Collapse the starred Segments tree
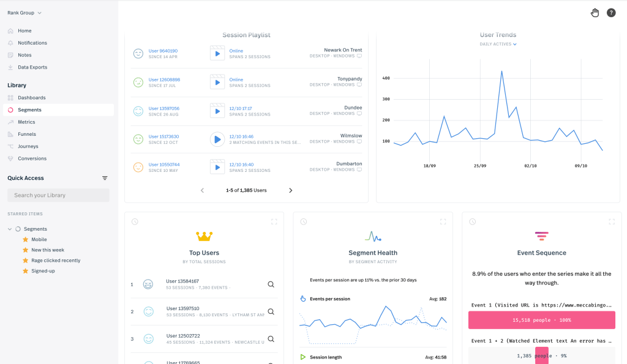627x364 pixels. 10,229
